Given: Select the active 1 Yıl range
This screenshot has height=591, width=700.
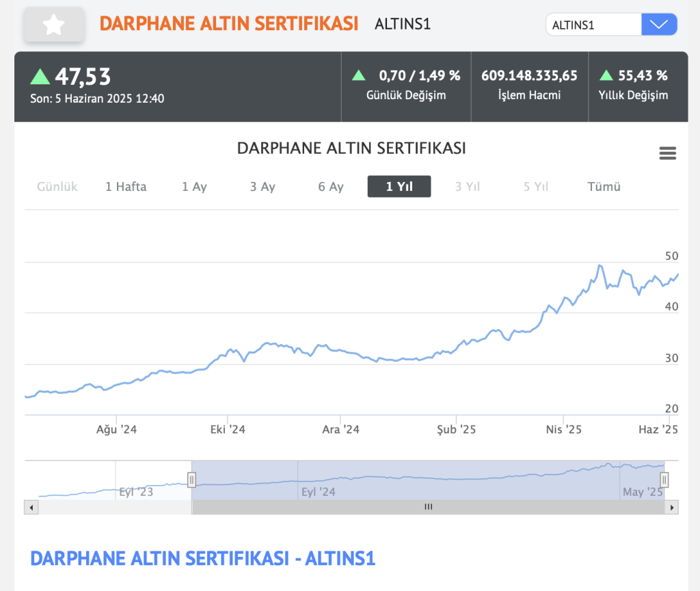Looking at the screenshot, I should pyautogui.click(x=399, y=187).
